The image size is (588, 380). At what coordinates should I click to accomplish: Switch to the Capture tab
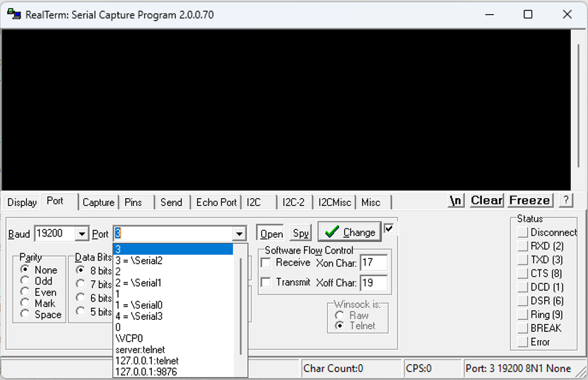(x=98, y=202)
